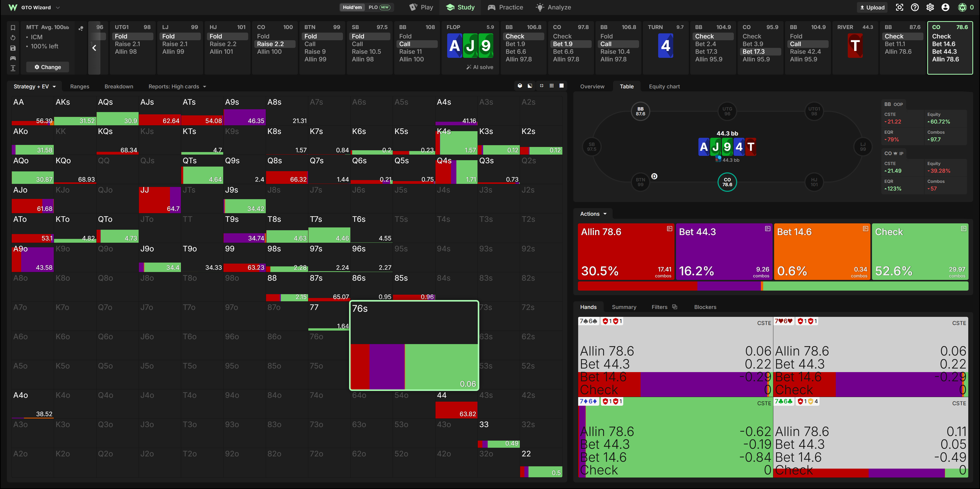Select the compact matrix view toggle
Image resolution: width=980 pixels, height=489 pixels.
[541, 86]
